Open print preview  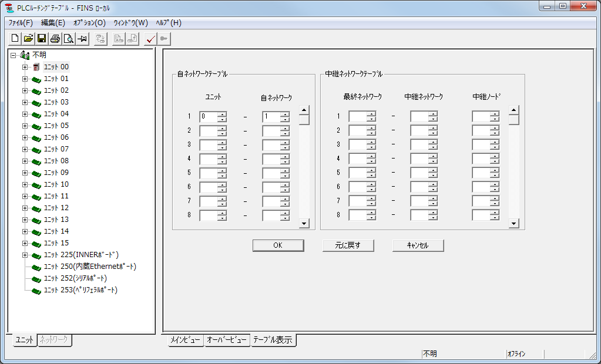point(68,38)
